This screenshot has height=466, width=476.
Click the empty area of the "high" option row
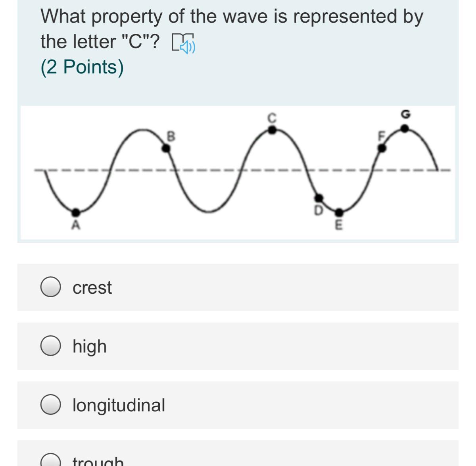(278, 346)
